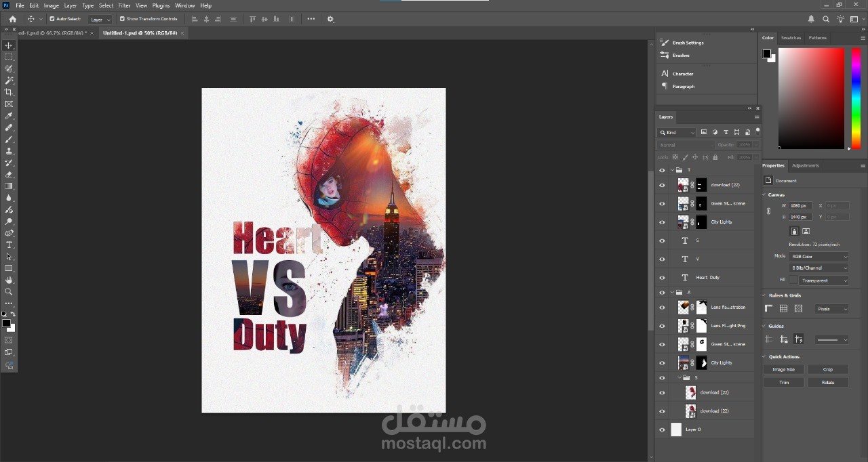Toggle visibility of the T group
The width and height of the screenshot is (868, 462).
662,170
